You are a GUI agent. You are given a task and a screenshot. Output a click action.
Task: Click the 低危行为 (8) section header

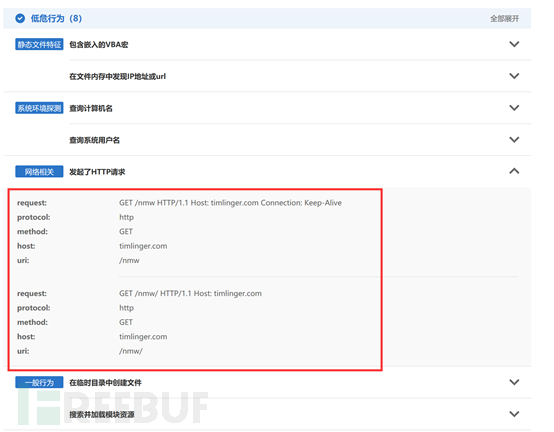pyautogui.click(x=56, y=18)
